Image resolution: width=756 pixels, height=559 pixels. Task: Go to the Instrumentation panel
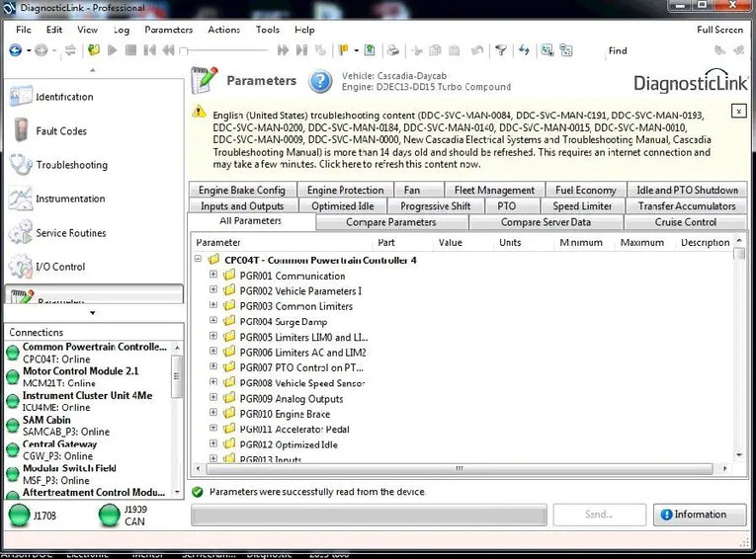[x=69, y=199]
